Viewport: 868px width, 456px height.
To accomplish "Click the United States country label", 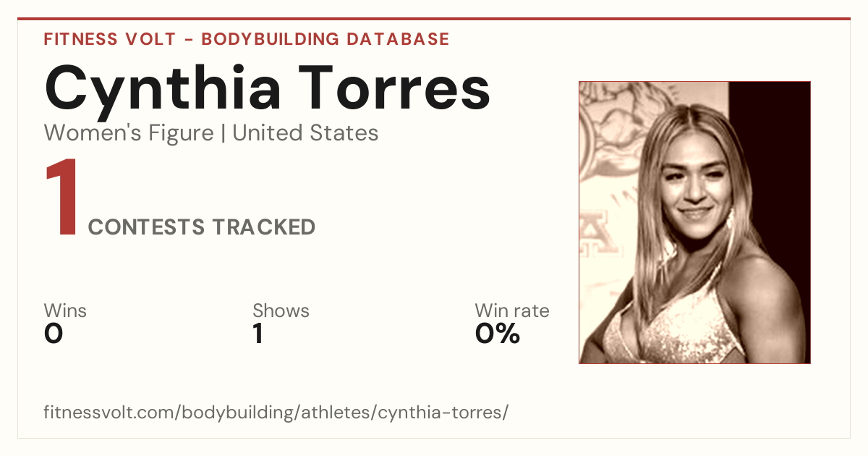I will tap(306, 133).
